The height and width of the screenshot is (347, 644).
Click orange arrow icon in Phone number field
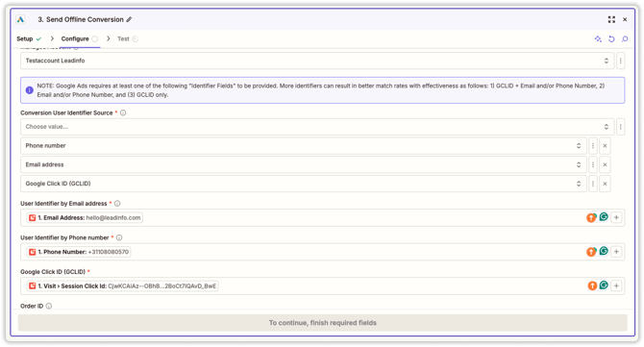click(591, 252)
